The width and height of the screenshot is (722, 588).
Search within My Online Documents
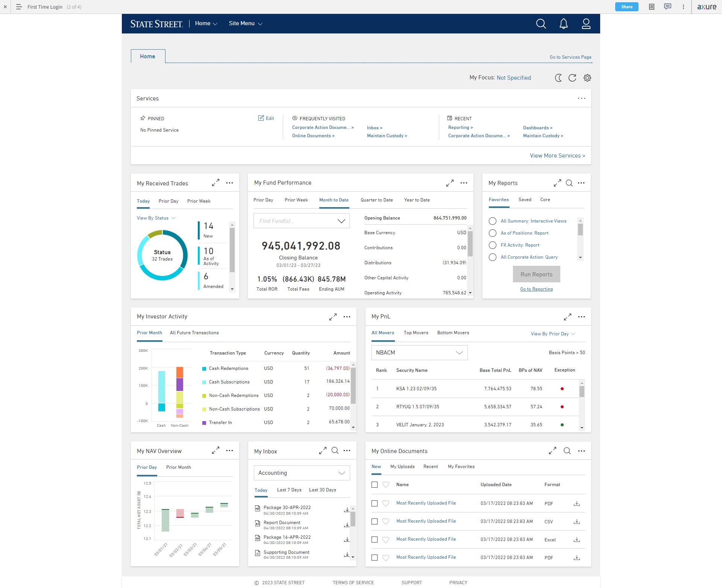point(567,451)
